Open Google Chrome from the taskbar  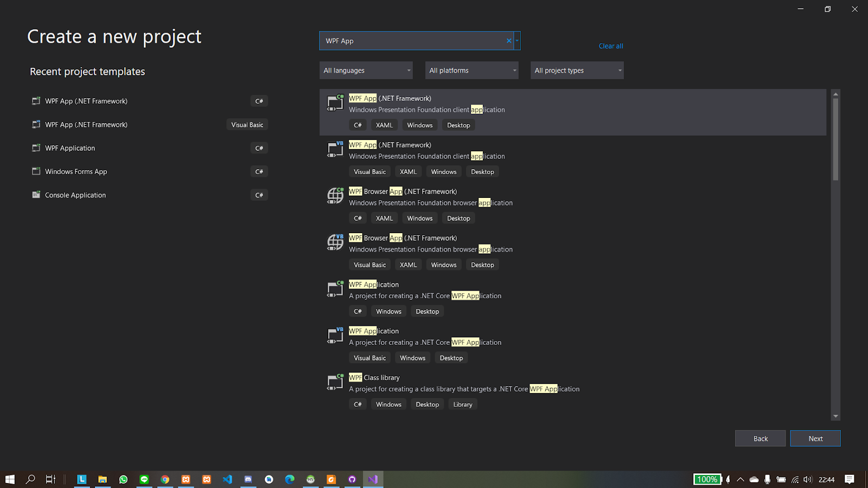(165, 479)
